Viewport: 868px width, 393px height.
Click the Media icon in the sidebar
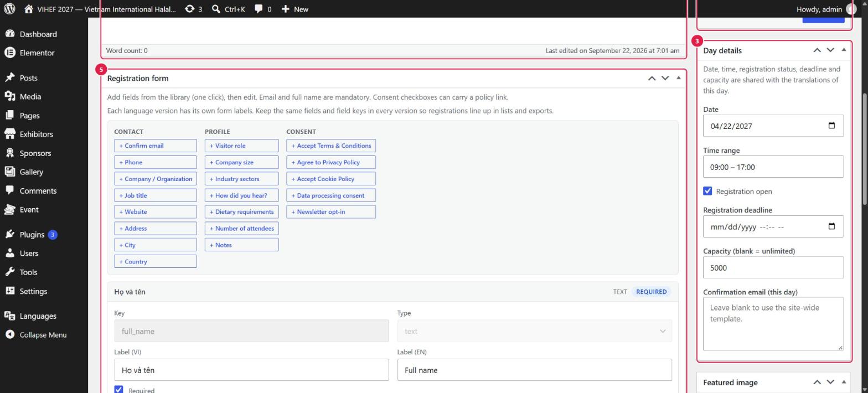click(9, 96)
